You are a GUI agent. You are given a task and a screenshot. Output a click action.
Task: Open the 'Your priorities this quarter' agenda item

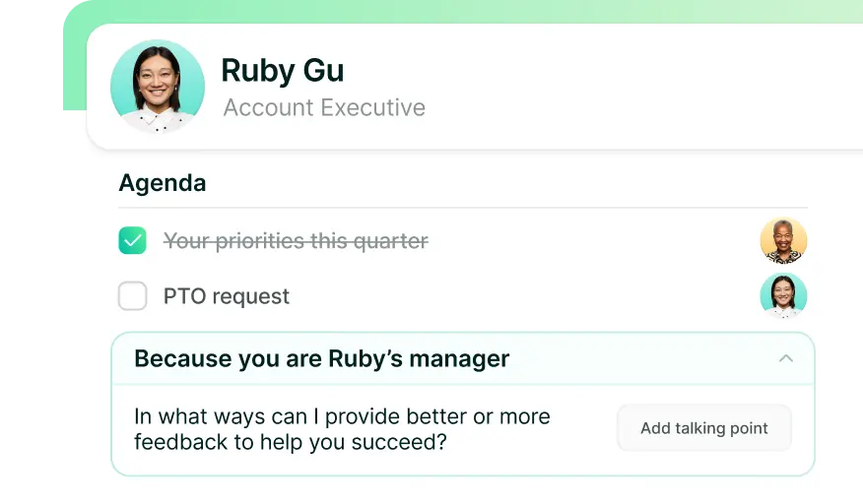[x=296, y=241]
